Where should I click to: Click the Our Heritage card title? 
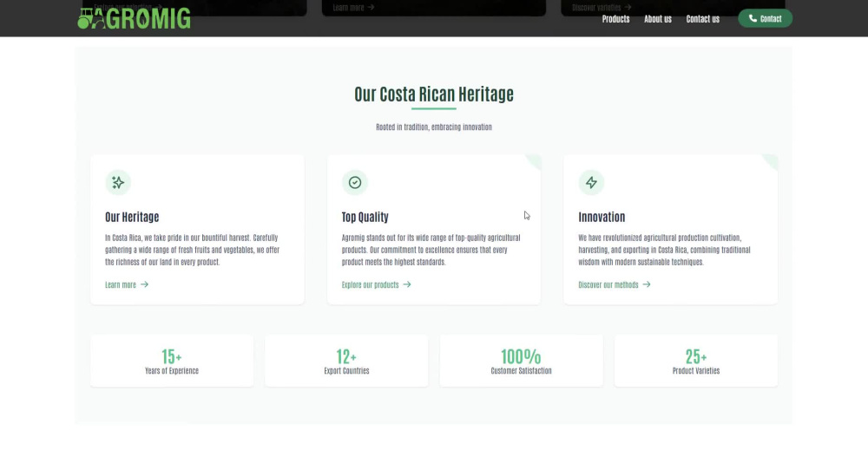[x=132, y=217]
